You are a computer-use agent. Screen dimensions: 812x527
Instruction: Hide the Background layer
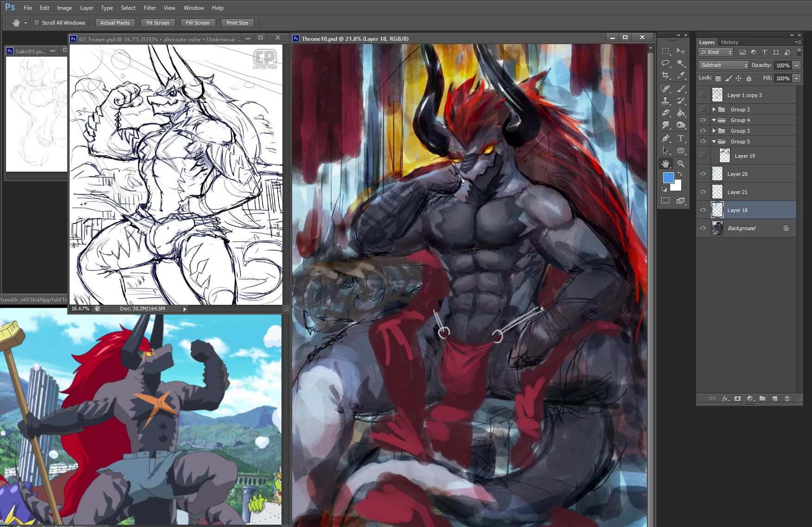point(703,228)
